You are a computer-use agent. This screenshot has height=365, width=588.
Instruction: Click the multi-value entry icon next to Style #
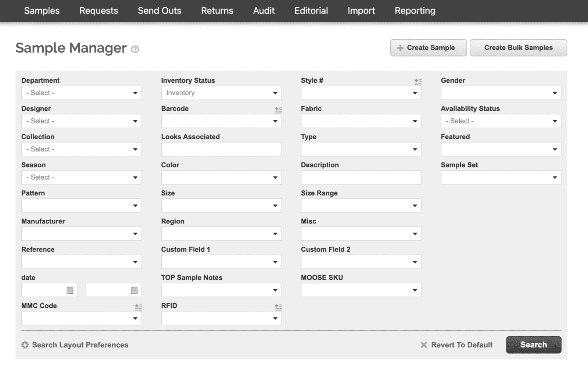(x=417, y=82)
